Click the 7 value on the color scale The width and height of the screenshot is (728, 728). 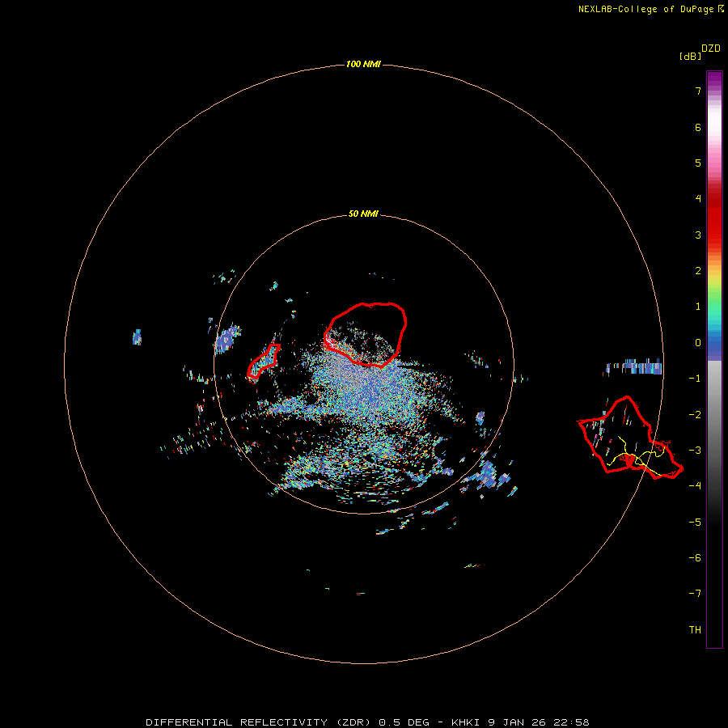click(x=698, y=91)
